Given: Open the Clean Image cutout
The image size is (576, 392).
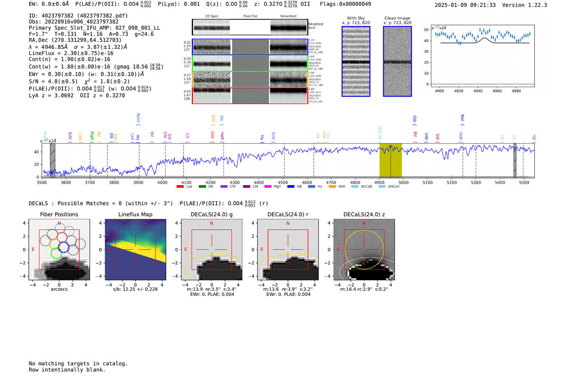Looking at the screenshot, I should 397,61.
